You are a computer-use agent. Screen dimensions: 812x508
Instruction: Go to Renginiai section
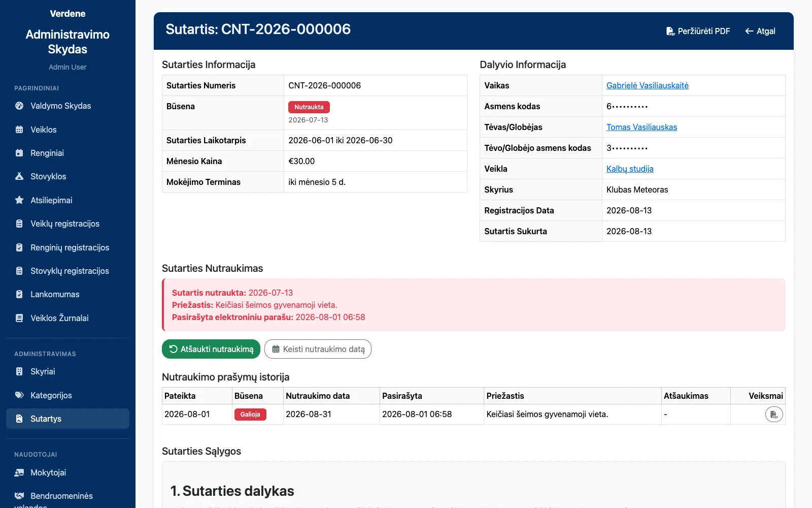pos(67,153)
